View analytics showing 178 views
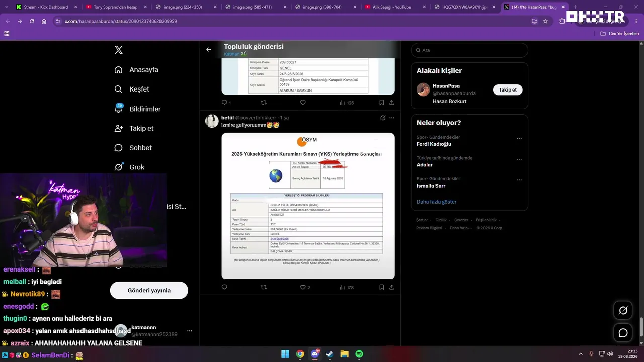The width and height of the screenshot is (644, 362). 347,287
